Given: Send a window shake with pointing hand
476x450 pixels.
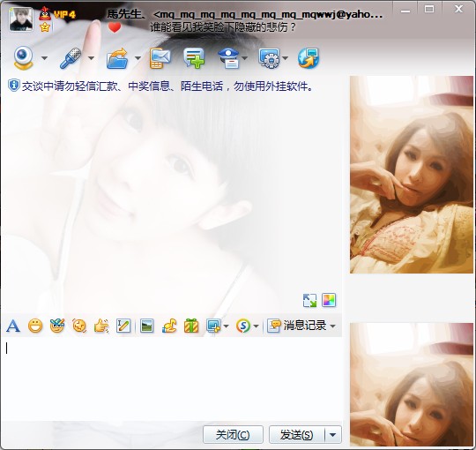Looking at the screenshot, I should tap(101, 326).
